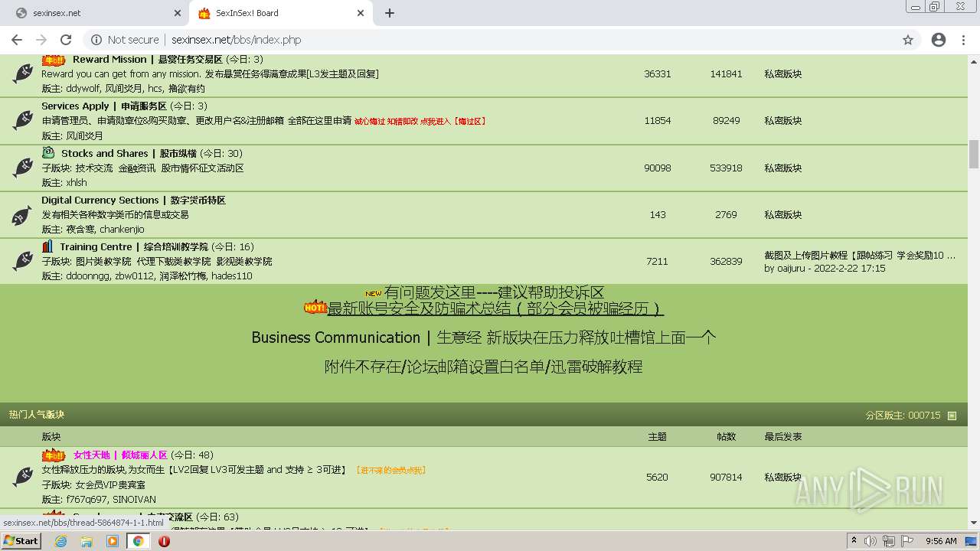Click the taskbar clock 9:56 AM
Screen dimensions: 980x551
click(941, 540)
